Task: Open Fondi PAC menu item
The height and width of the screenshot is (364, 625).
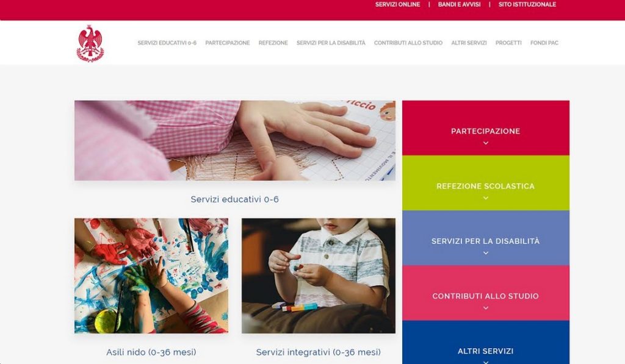Action: pos(544,43)
